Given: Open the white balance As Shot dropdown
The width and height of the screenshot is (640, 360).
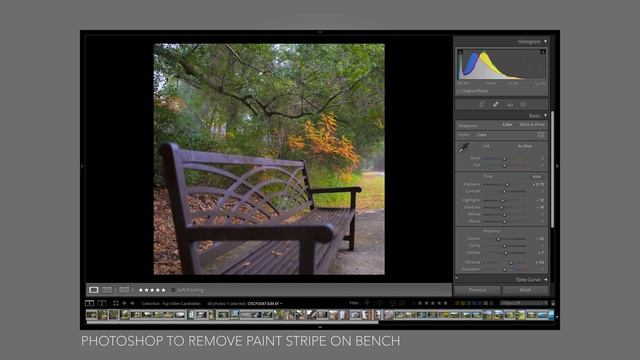Looking at the screenshot, I should coord(525,146).
